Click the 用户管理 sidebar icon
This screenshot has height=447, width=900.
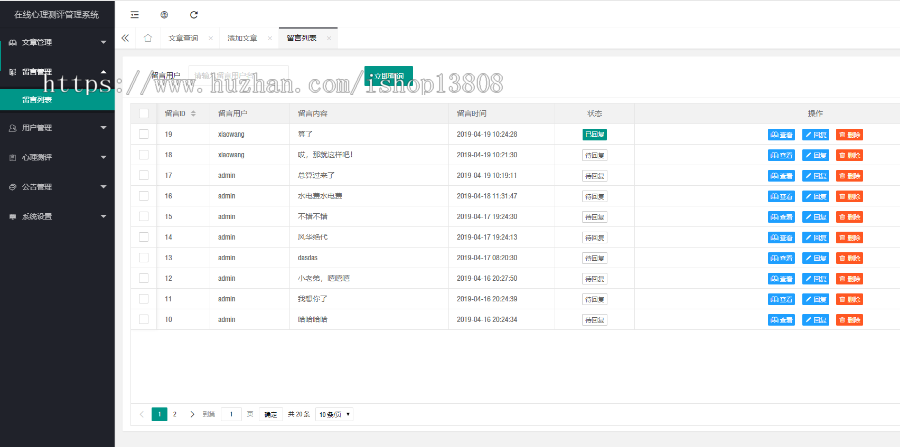(x=13, y=128)
